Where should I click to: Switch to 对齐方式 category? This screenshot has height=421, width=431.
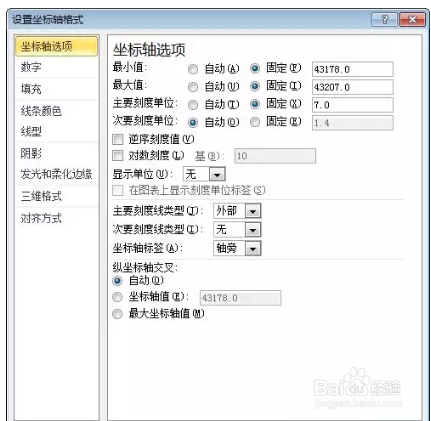coord(57,218)
